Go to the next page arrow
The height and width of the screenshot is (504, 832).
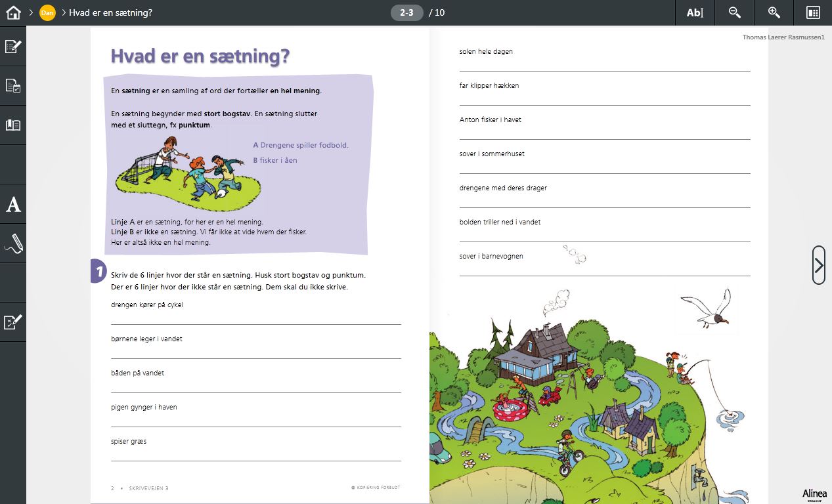click(818, 265)
